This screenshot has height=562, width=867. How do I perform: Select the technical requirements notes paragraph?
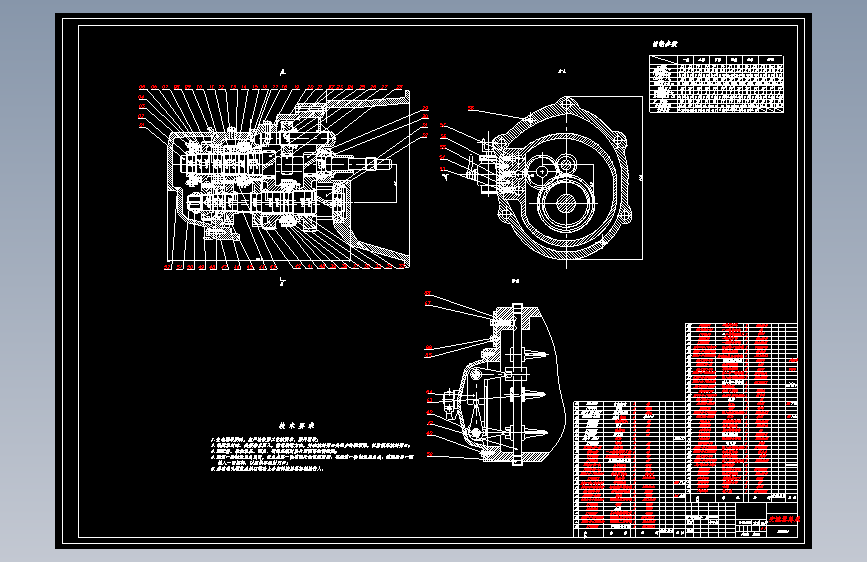(x=312, y=454)
